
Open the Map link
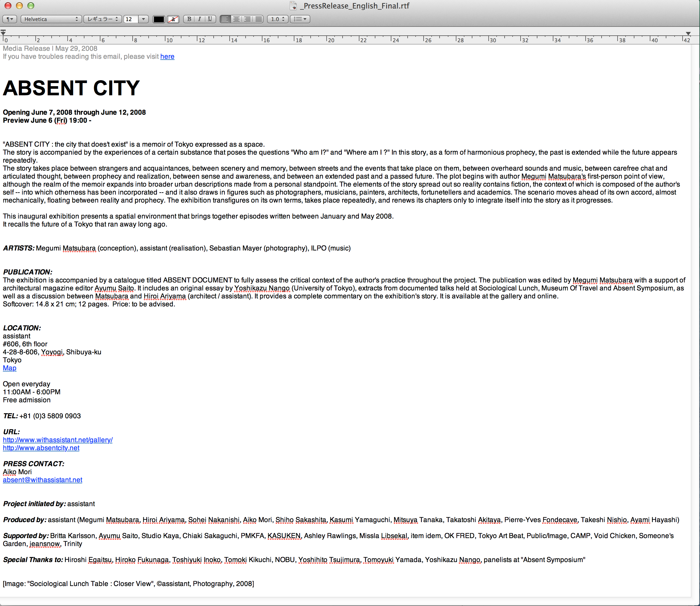(9, 368)
